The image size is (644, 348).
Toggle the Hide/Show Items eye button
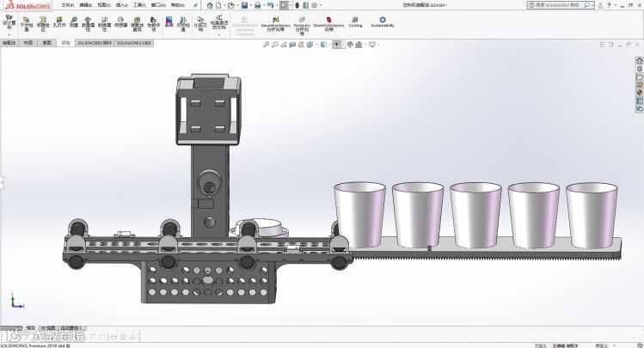pyautogui.click(x=336, y=45)
